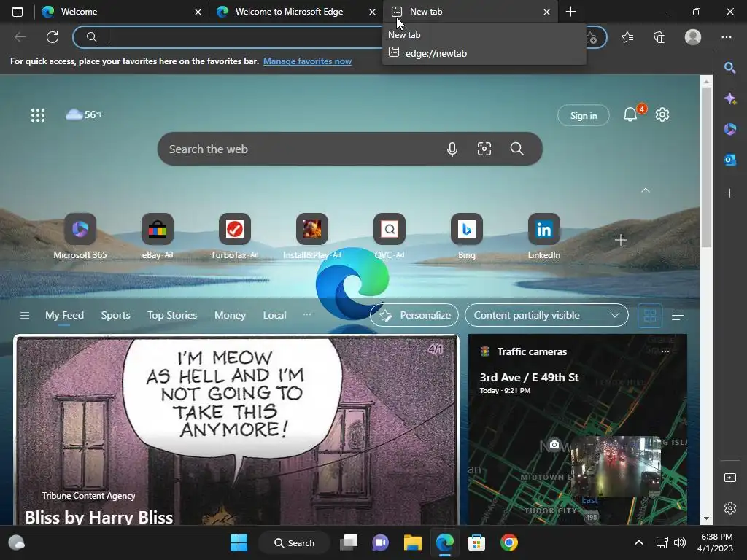The image size is (747, 560).
Task: Open the sidebar Search icon
Action: click(729, 68)
